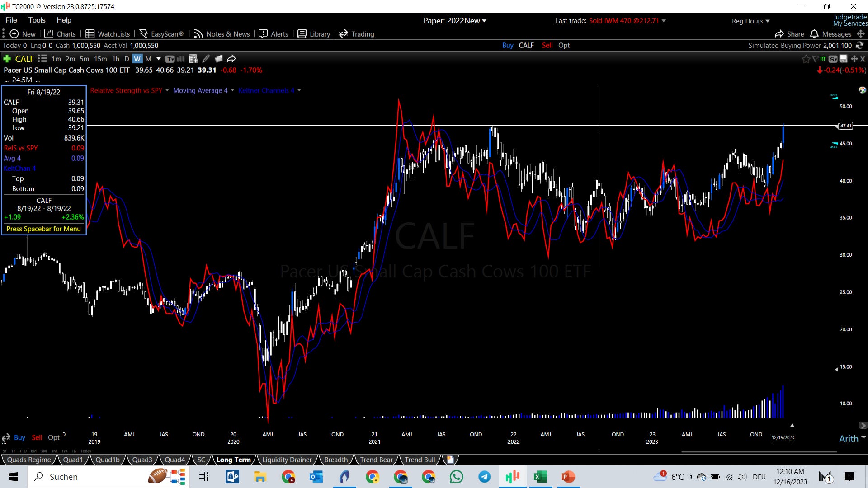Switch to the Liquidity Drainer tab
Viewport: 868px width, 488px height.
click(x=287, y=460)
